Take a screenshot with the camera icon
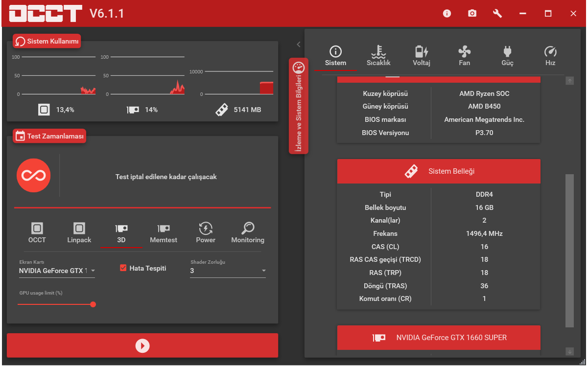Image resolution: width=588 pixels, height=367 pixels. coord(472,13)
